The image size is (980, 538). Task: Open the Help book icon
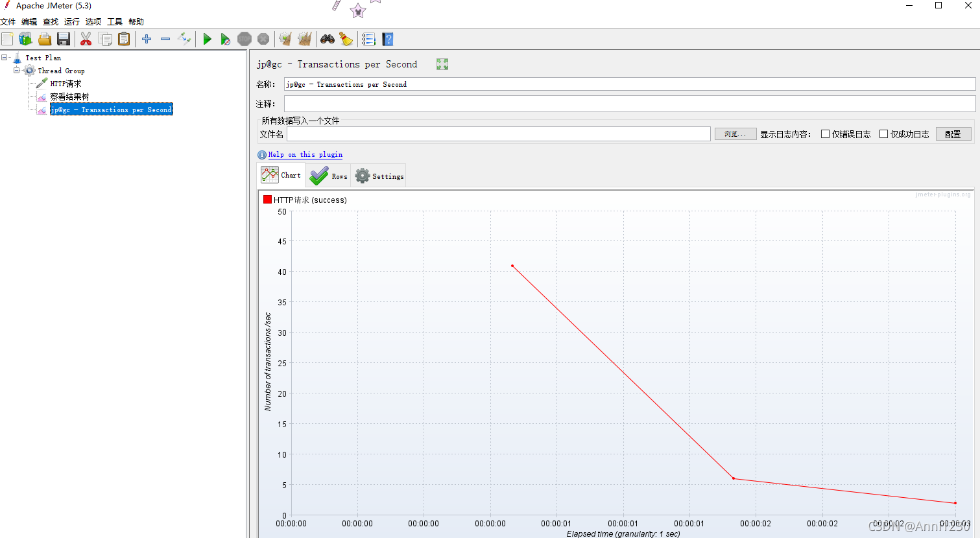[388, 40]
